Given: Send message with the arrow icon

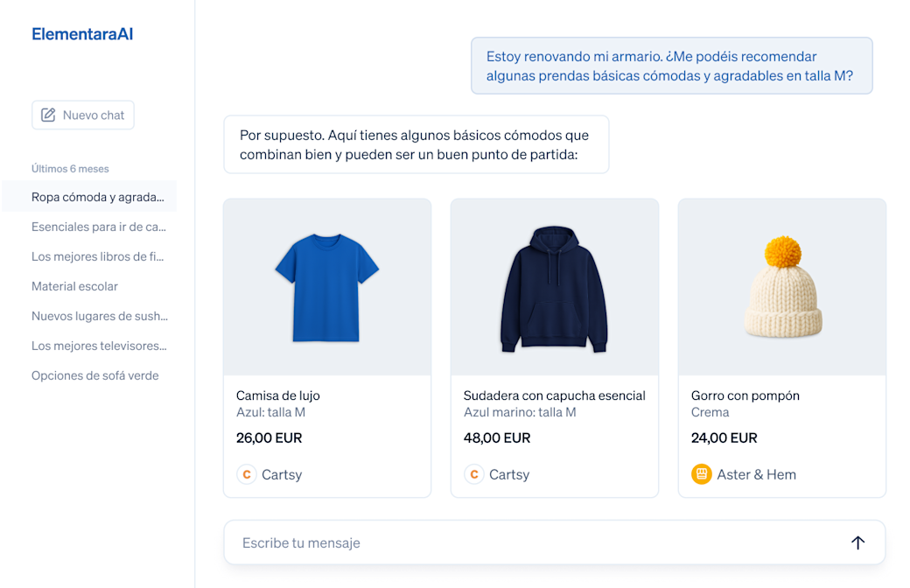Looking at the screenshot, I should [x=857, y=542].
